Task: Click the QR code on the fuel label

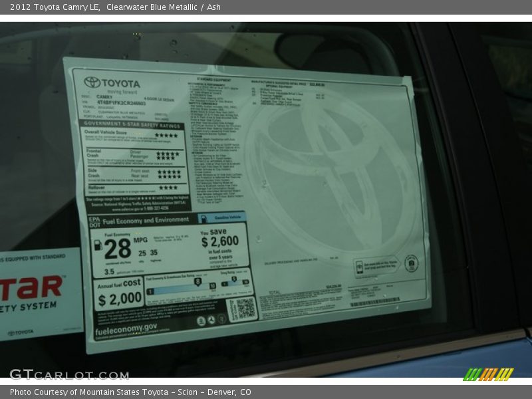Action: coord(242,309)
